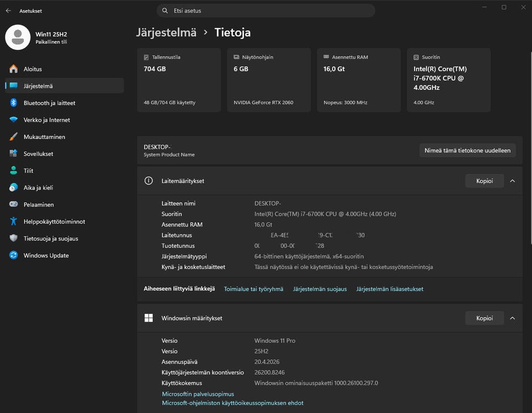Open Sovellukset apps settings
The width and height of the screenshot is (532, 413).
(x=38, y=154)
